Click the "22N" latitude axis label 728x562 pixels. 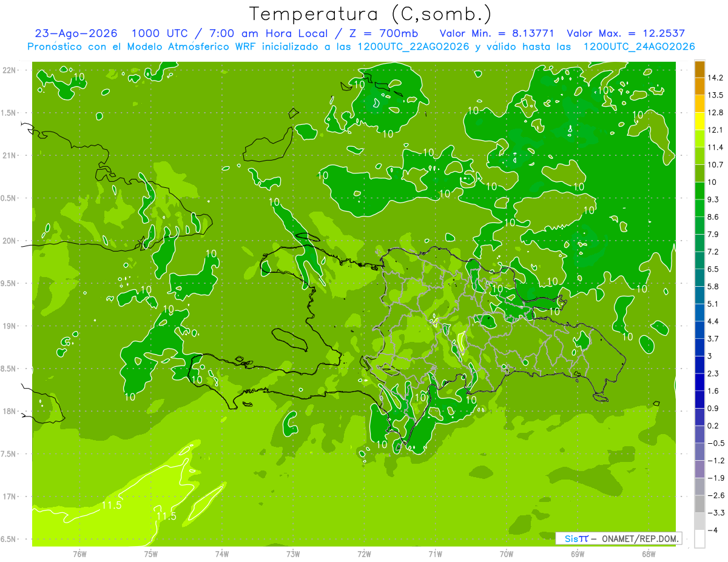tap(9, 70)
